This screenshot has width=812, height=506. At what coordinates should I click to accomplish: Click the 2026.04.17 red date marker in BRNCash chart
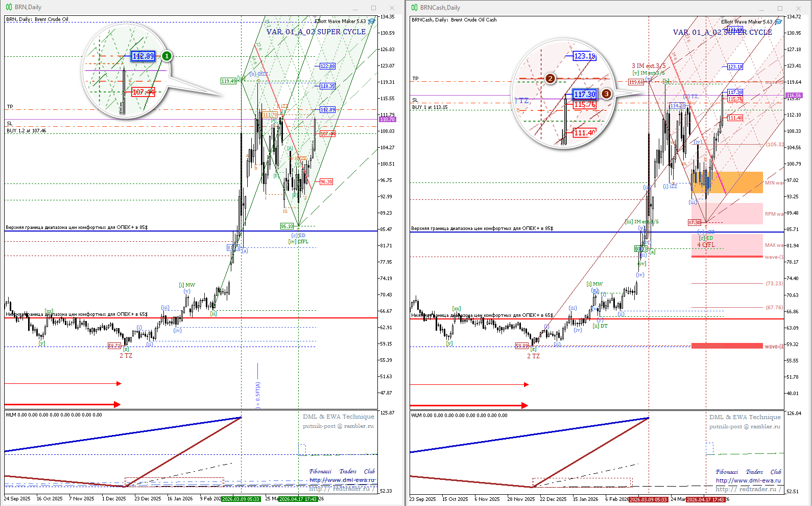pos(705,499)
